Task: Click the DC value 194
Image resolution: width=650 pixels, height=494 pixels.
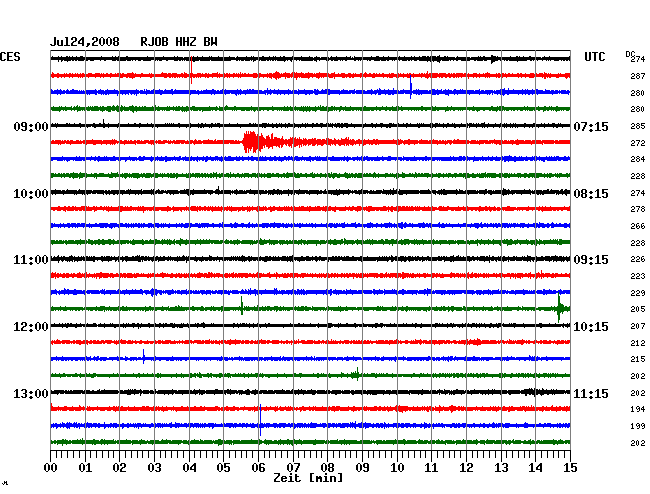Action: [638, 409]
